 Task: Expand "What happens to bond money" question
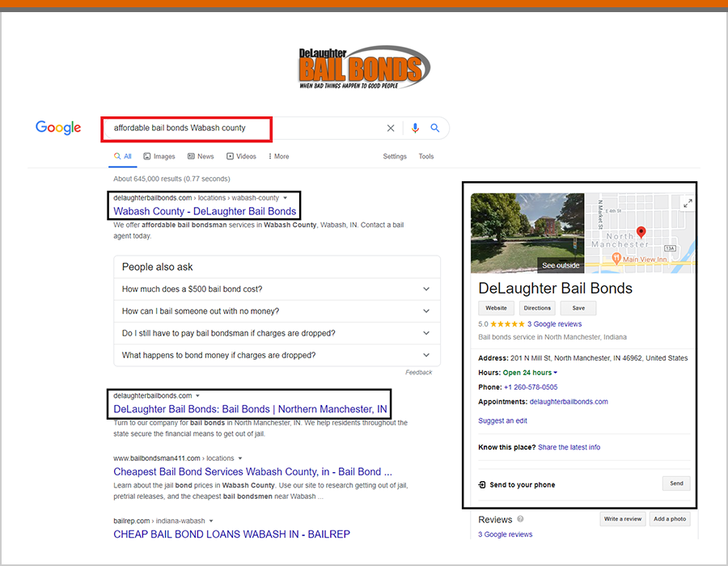[277, 356]
